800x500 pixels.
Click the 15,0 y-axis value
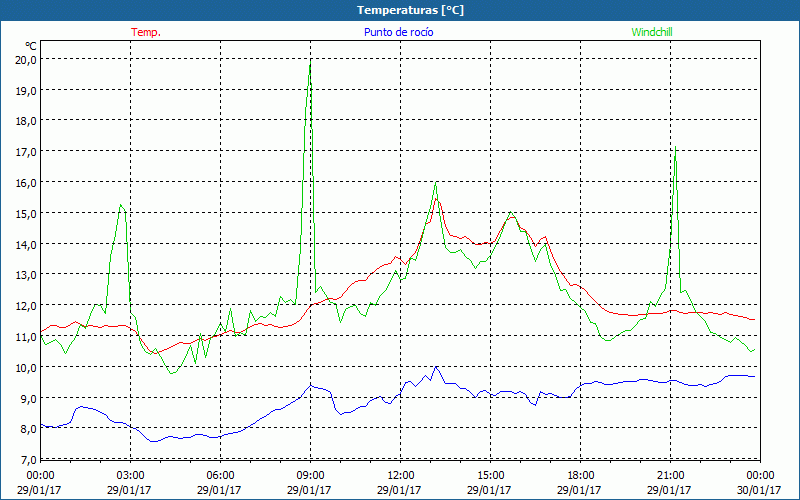(x=27, y=213)
